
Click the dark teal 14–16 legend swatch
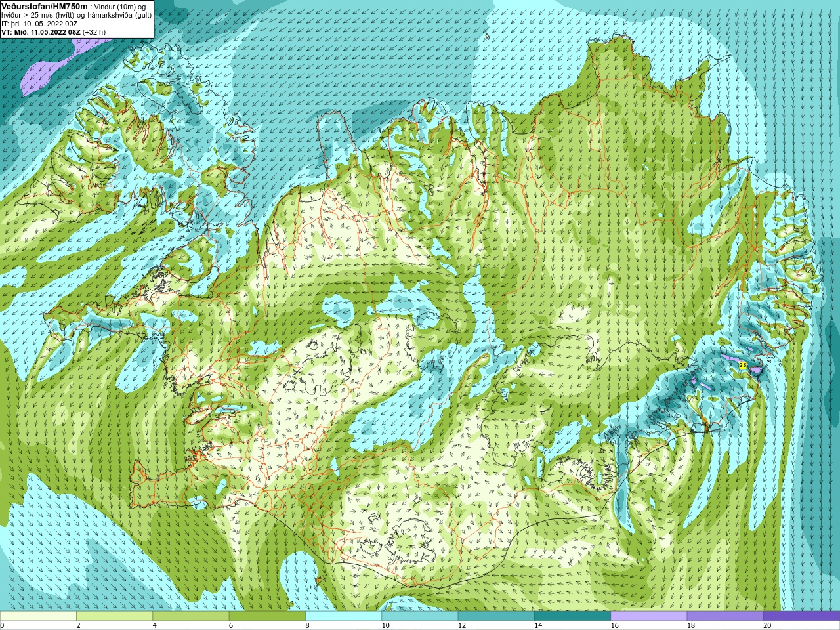coord(572,616)
